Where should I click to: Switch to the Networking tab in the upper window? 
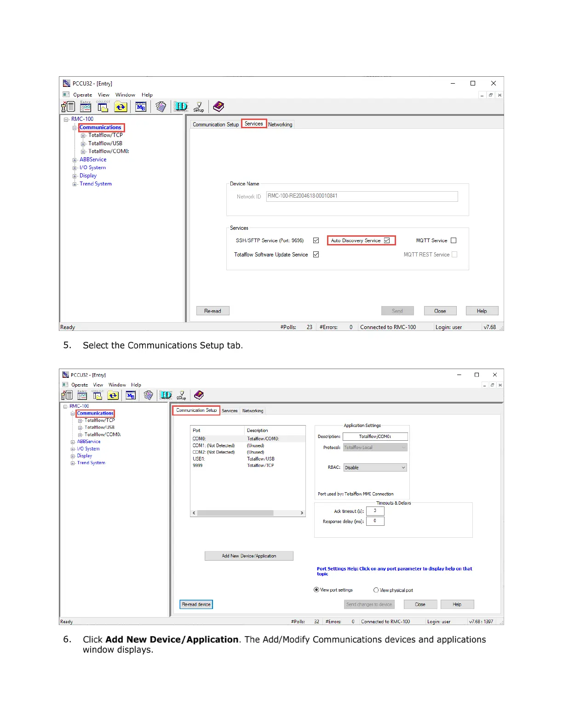click(x=280, y=125)
